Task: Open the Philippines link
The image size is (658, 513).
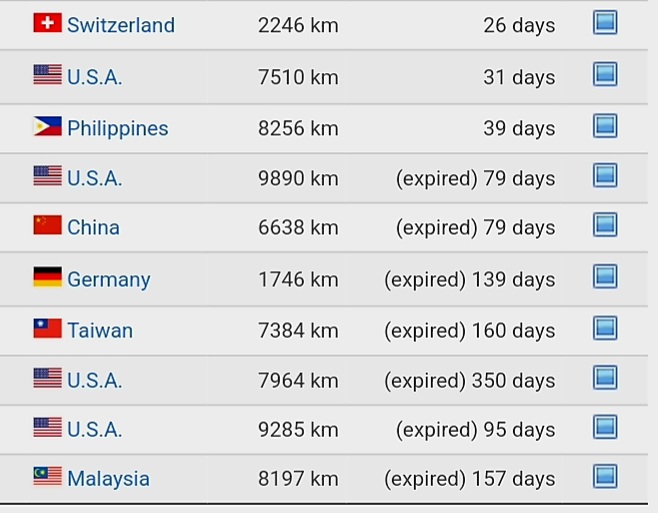Action: tap(118, 129)
